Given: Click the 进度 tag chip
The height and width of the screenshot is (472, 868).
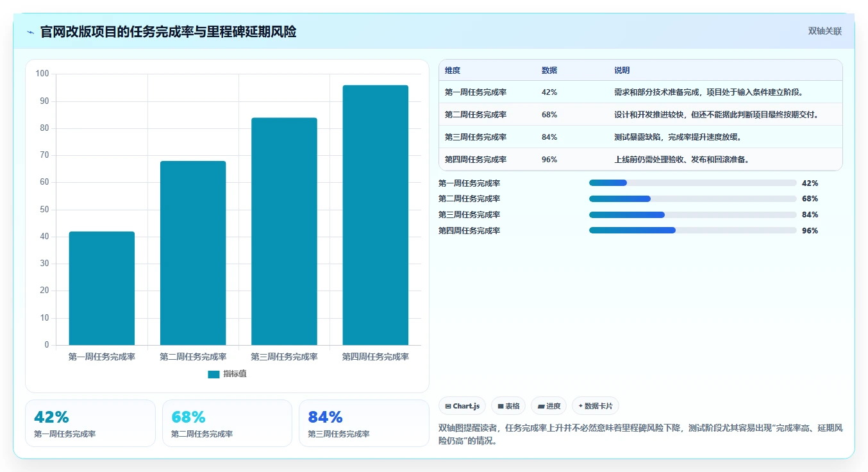Looking at the screenshot, I should 549,406.
